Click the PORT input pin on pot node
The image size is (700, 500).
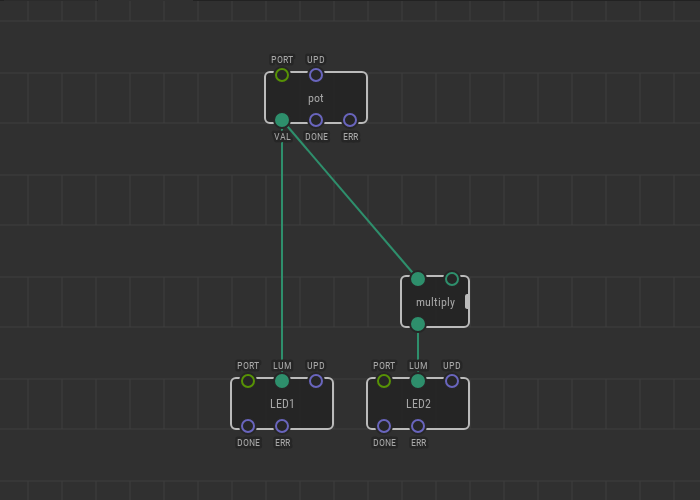tap(282, 75)
